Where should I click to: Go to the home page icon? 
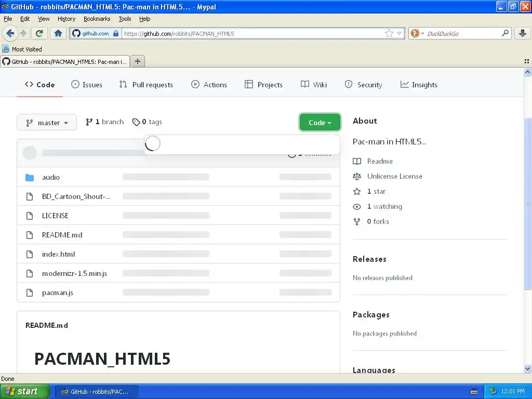[x=58, y=33]
